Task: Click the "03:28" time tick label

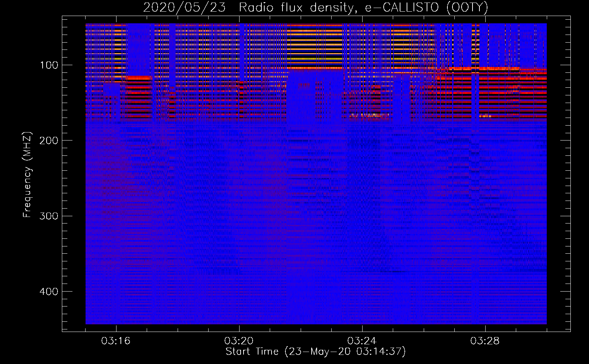Action: (x=485, y=341)
